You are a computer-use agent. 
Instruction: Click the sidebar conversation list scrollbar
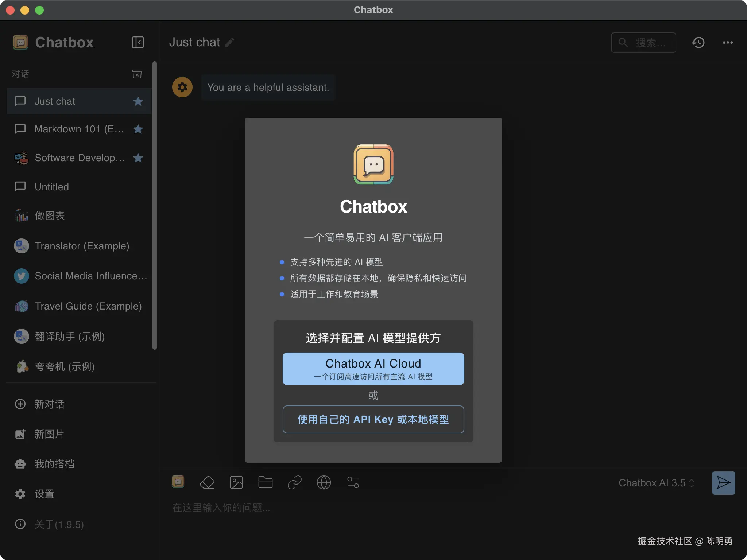(x=155, y=204)
